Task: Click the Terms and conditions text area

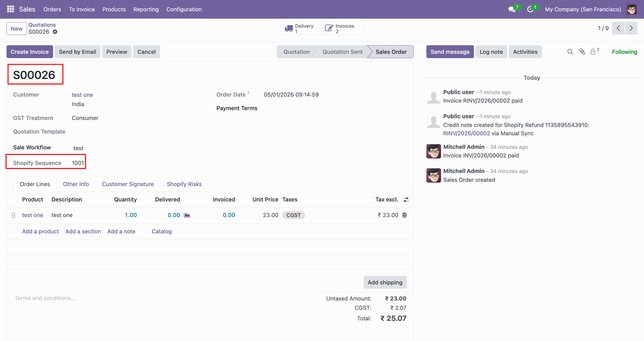Action: [45, 298]
